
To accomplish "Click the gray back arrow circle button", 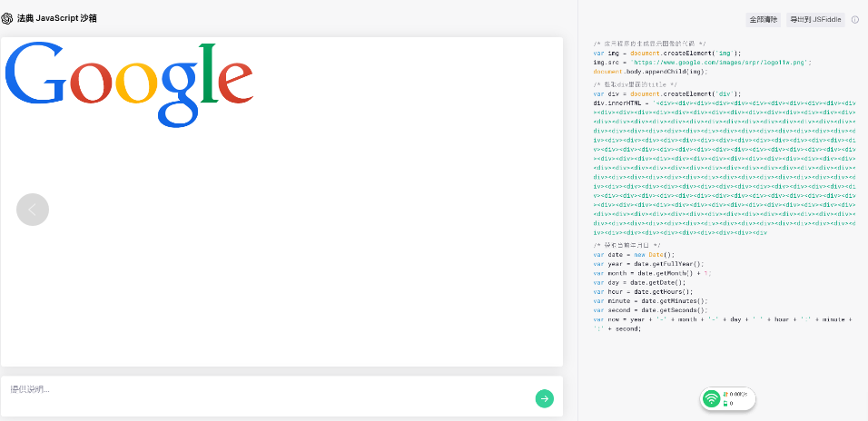I will pyautogui.click(x=33, y=210).
